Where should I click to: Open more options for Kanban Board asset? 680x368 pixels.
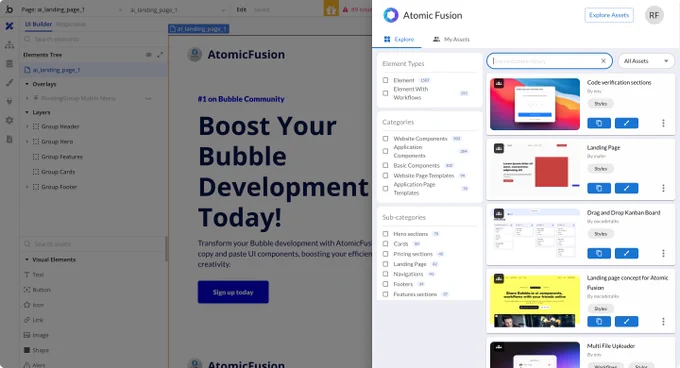(663, 253)
